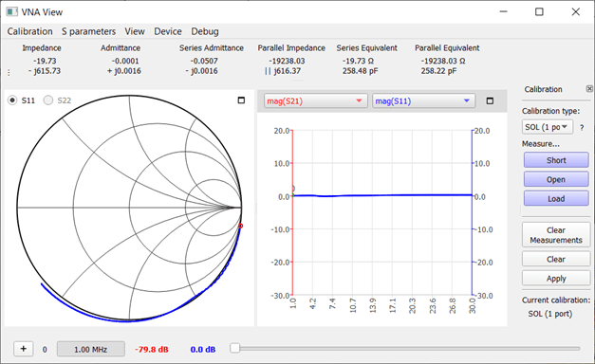Click the Impedance value -19.73
The image size is (595, 364).
pos(45,61)
